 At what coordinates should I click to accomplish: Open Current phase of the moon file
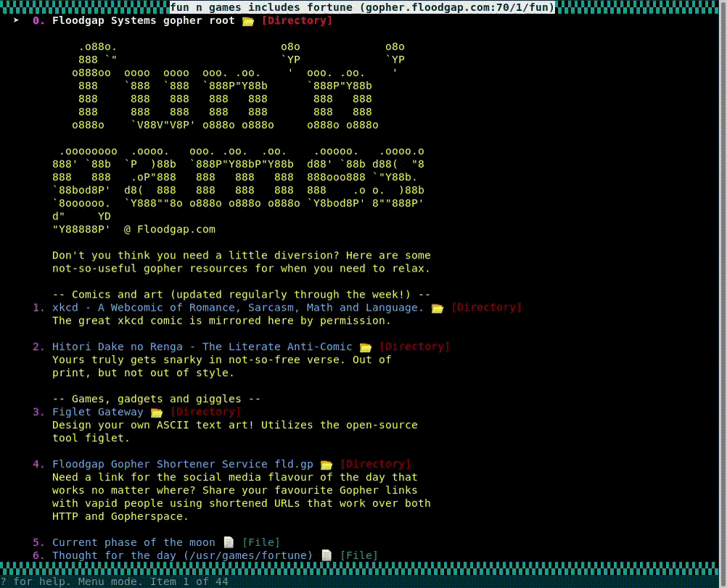pos(134,542)
